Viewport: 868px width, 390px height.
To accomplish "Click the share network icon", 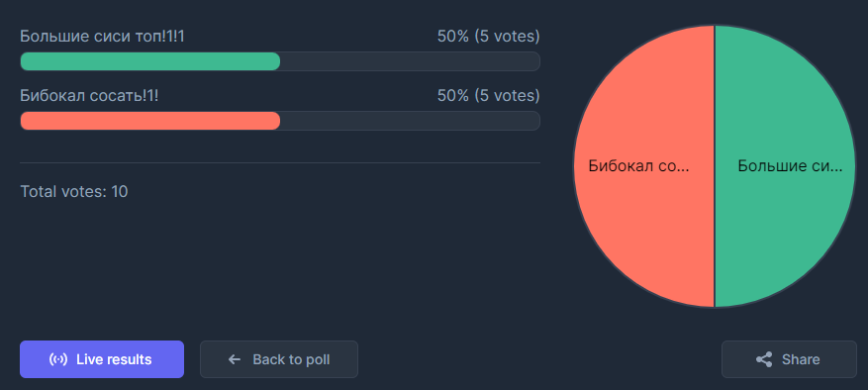I will (764, 359).
